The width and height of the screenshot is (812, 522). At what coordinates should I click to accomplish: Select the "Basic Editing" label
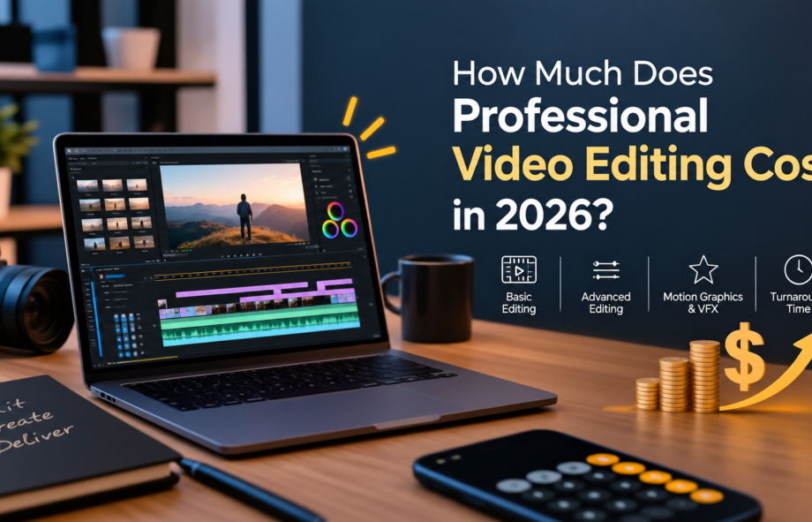519,303
